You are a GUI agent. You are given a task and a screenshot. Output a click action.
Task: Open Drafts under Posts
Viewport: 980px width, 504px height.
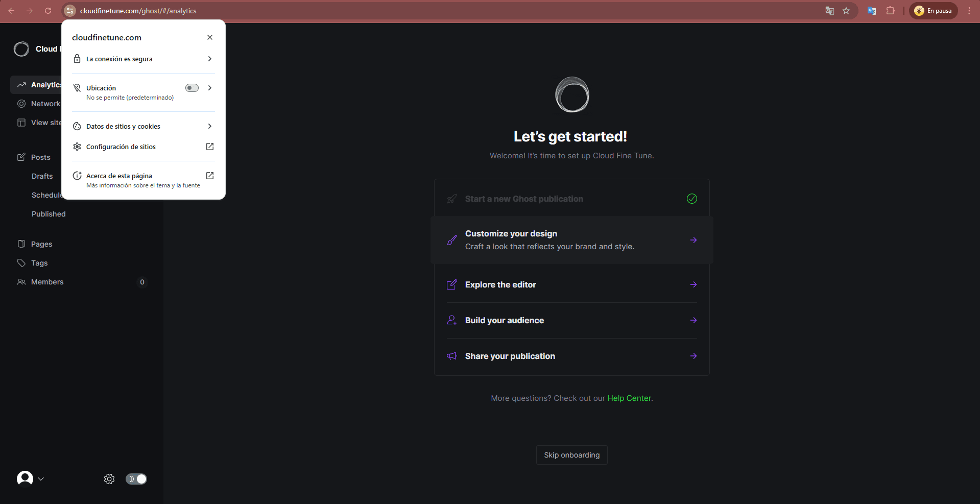(42, 176)
